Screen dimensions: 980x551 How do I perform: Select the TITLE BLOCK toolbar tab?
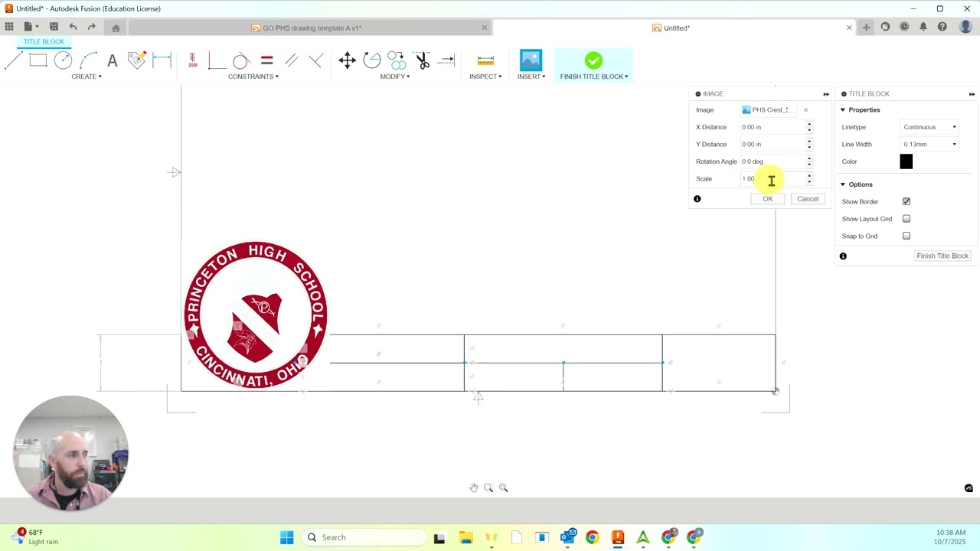click(x=44, y=41)
